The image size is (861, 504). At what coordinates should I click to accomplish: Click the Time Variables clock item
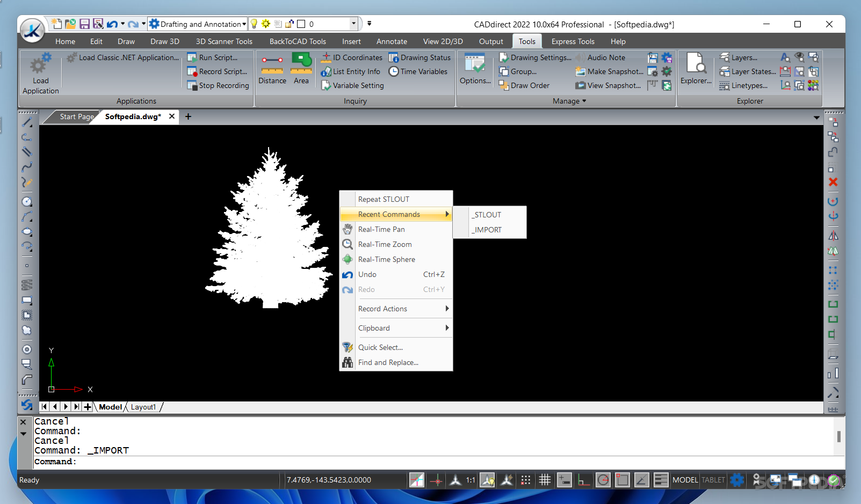(x=418, y=71)
